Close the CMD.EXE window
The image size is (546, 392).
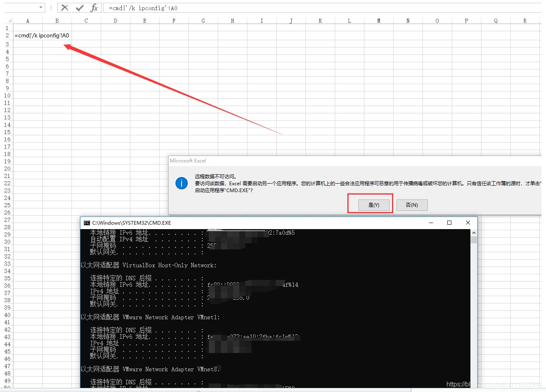[468, 223]
